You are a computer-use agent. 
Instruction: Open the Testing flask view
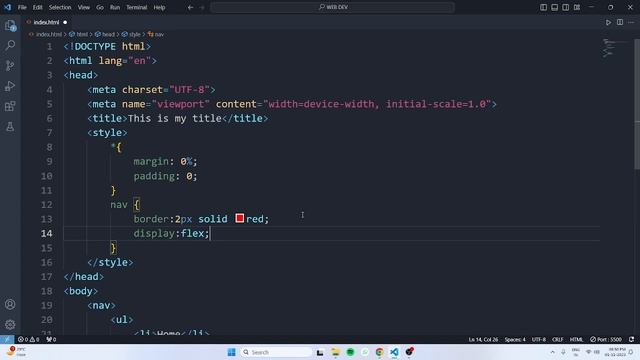10,127
